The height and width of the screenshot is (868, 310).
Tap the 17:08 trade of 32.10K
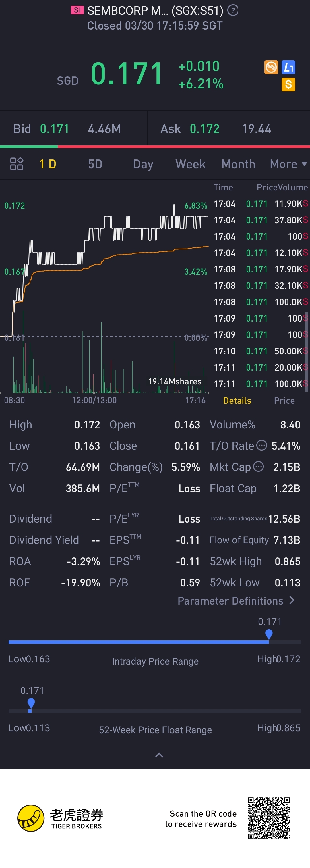[261, 285]
